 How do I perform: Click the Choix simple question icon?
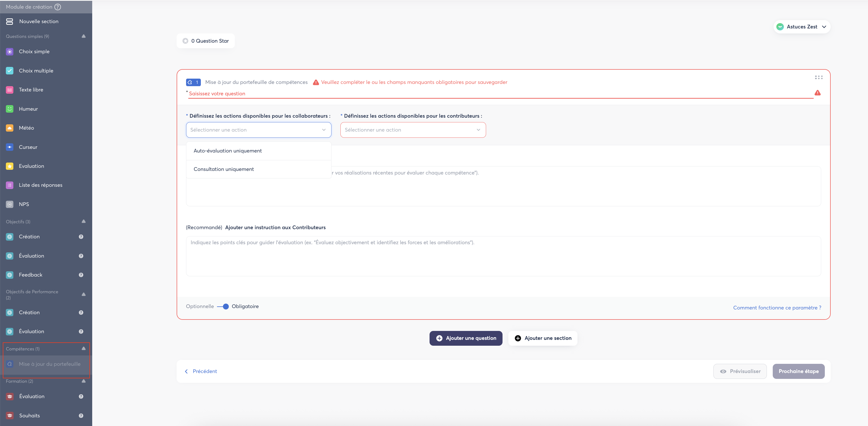[10, 52]
